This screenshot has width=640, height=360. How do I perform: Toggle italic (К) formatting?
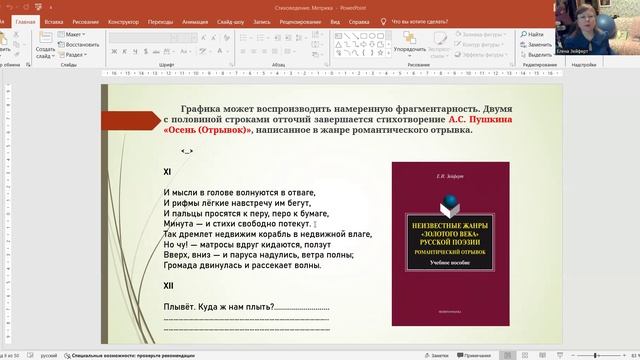coord(124,51)
